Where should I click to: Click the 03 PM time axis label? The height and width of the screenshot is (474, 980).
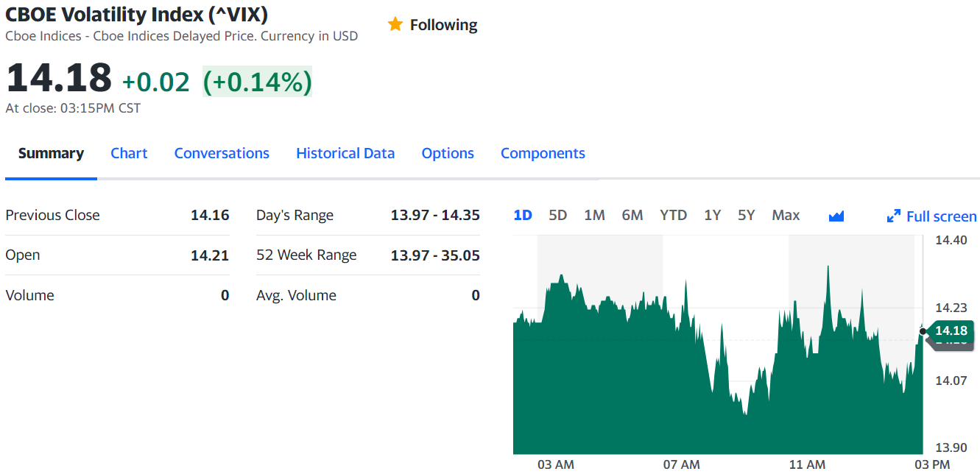(x=932, y=464)
